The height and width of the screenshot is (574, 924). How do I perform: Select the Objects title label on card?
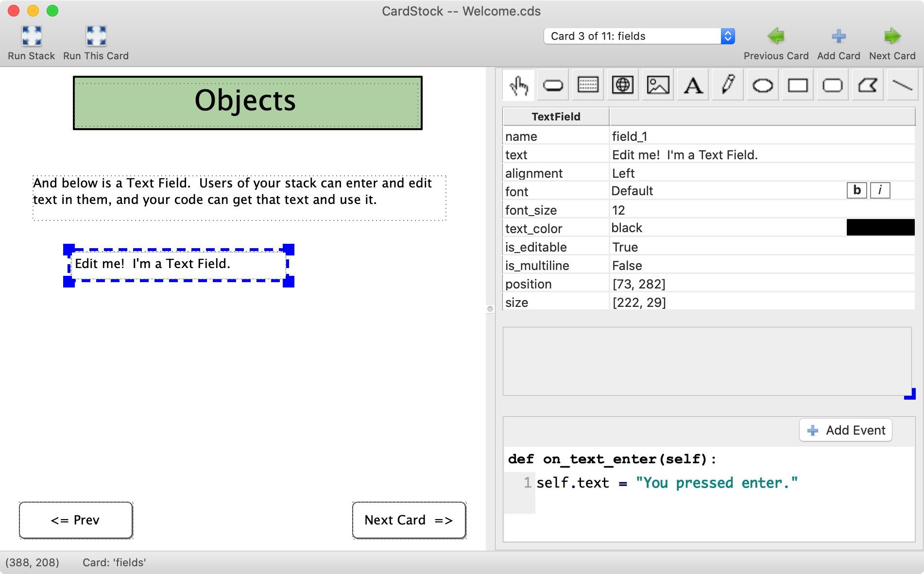pyautogui.click(x=248, y=103)
